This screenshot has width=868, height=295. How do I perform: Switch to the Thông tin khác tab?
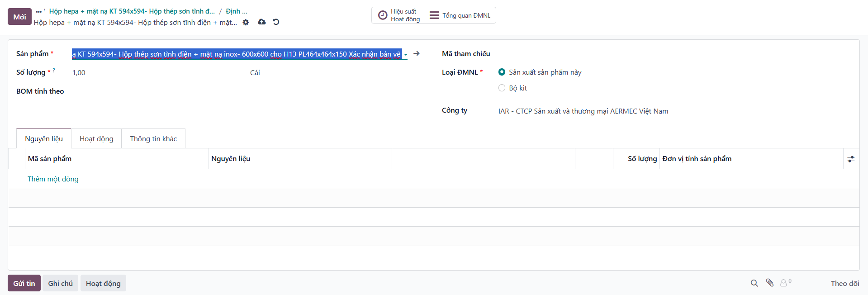[153, 138]
